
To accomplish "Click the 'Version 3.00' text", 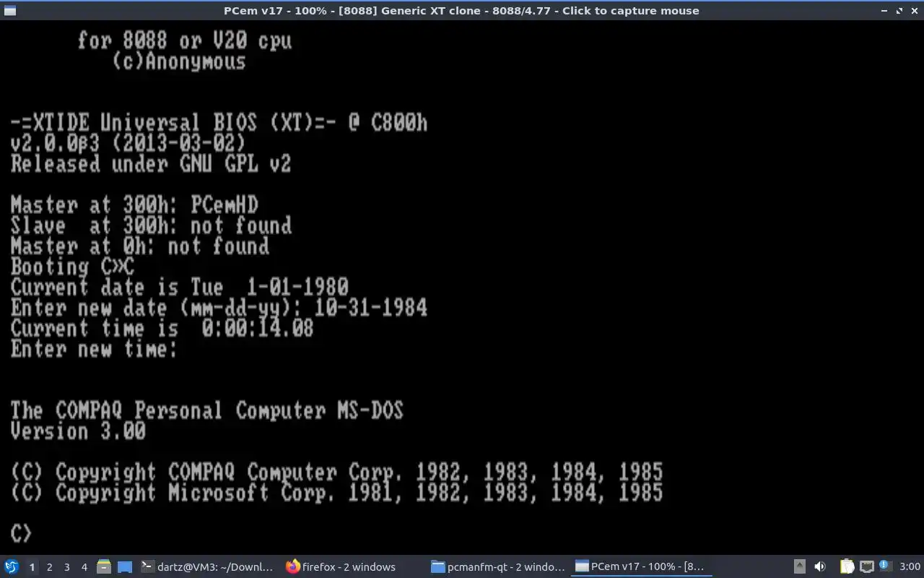I will 78,431.
